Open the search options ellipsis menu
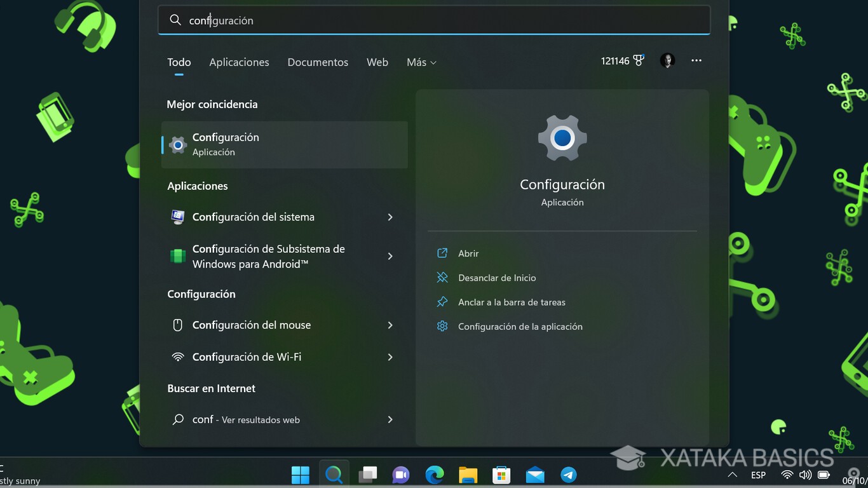 coord(696,60)
